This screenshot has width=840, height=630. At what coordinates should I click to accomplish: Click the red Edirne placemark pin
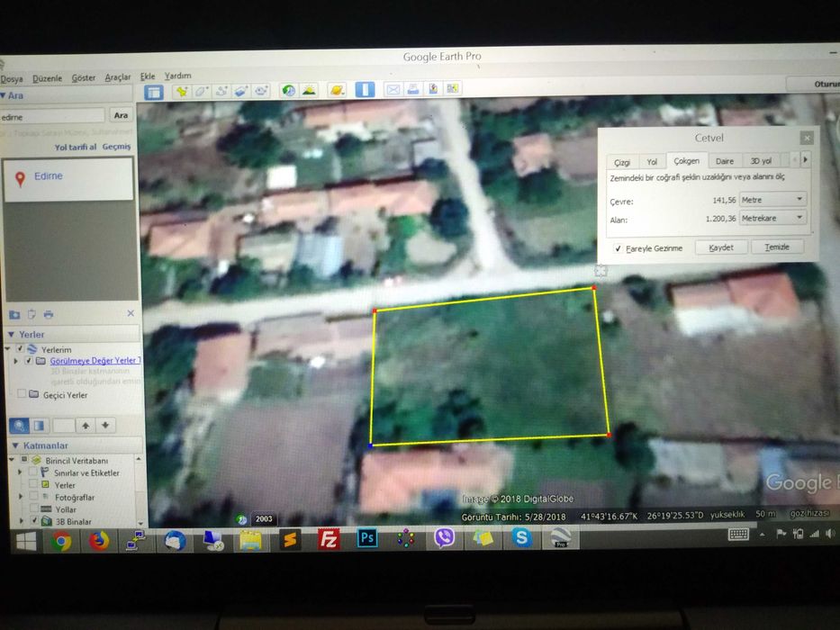pyautogui.click(x=20, y=179)
